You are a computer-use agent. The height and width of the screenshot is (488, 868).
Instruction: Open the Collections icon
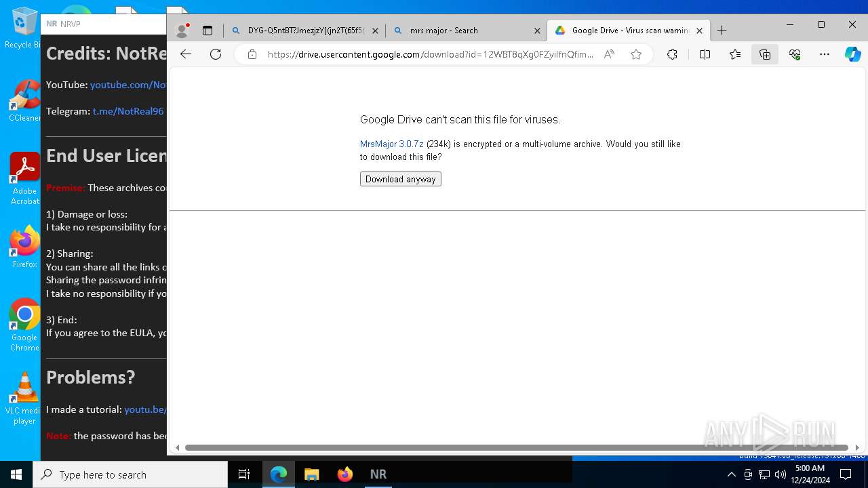(765, 54)
